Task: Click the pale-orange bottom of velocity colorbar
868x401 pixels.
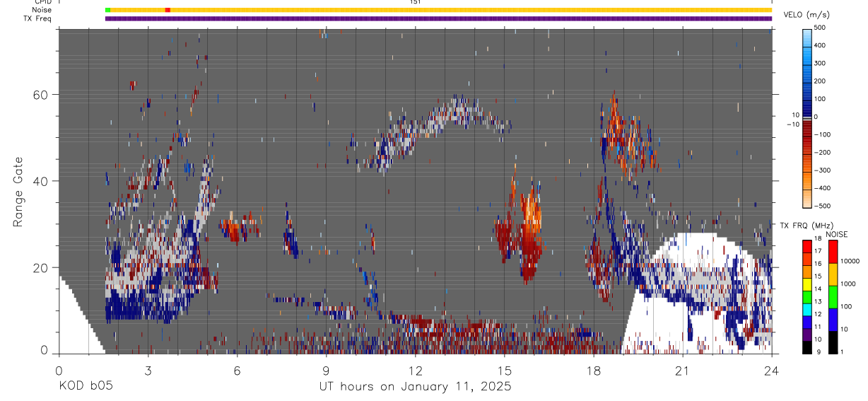Action: (807, 200)
